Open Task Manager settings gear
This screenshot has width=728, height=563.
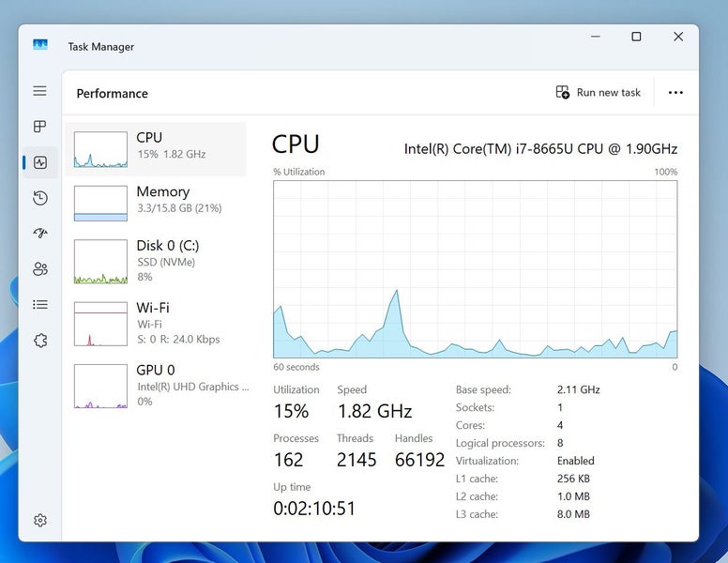tap(40, 520)
